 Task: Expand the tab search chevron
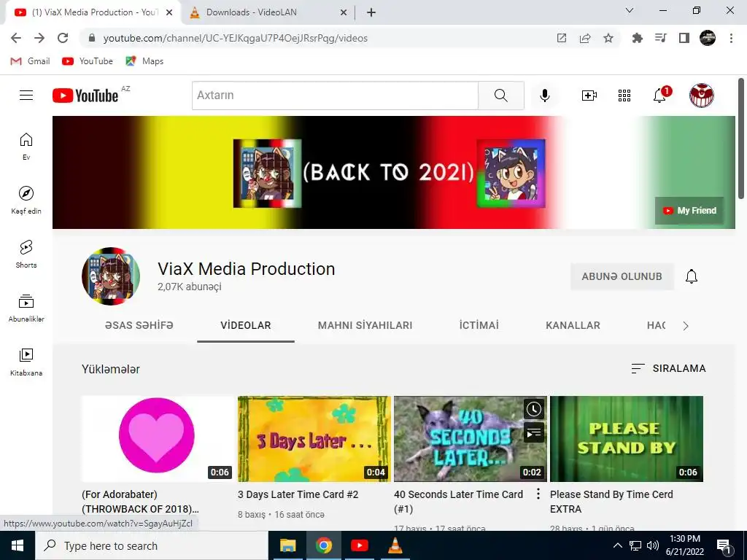(x=630, y=10)
